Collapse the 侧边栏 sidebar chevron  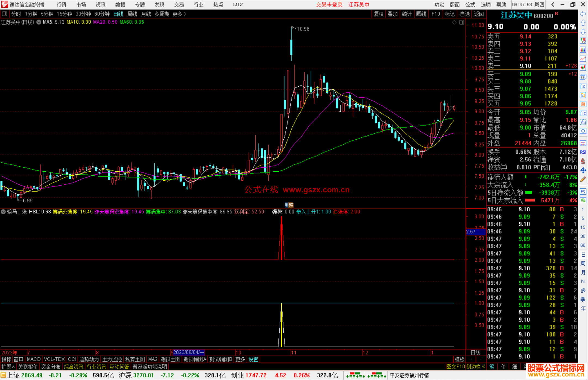click(x=483, y=367)
